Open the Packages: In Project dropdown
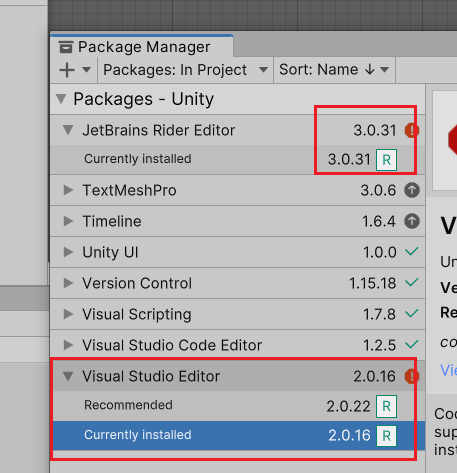457x473 pixels. (185, 70)
